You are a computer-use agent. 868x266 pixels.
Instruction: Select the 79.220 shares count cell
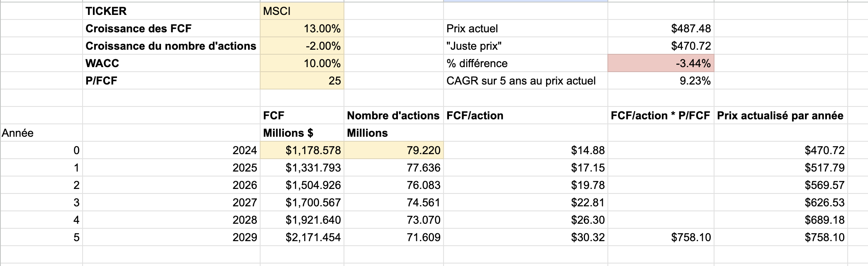[x=394, y=150]
